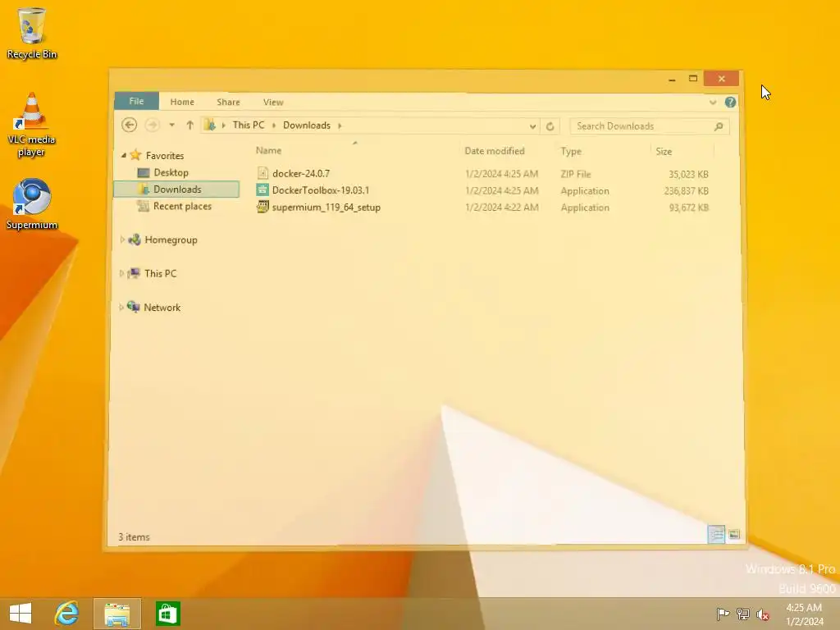Screen dimensions: 840x630
Task: Click the folder icon in address bar
Action: (x=210, y=126)
